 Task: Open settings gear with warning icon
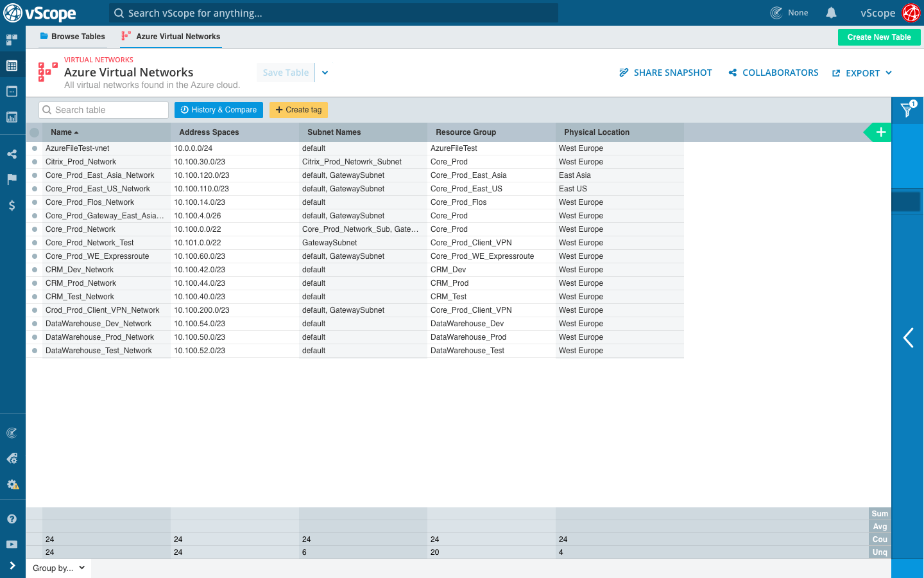(12, 484)
